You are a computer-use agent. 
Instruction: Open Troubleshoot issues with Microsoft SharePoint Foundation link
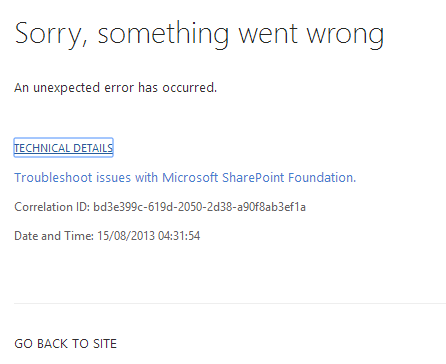pyautogui.click(x=185, y=177)
